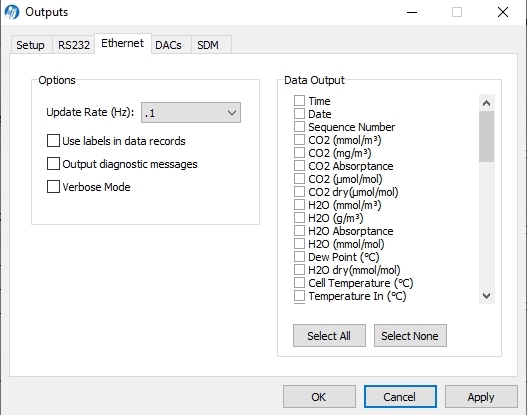Click the data list scroll up arrow
Image resolution: width=527 pixels, height=415 pixels.
tap(486, 103)
